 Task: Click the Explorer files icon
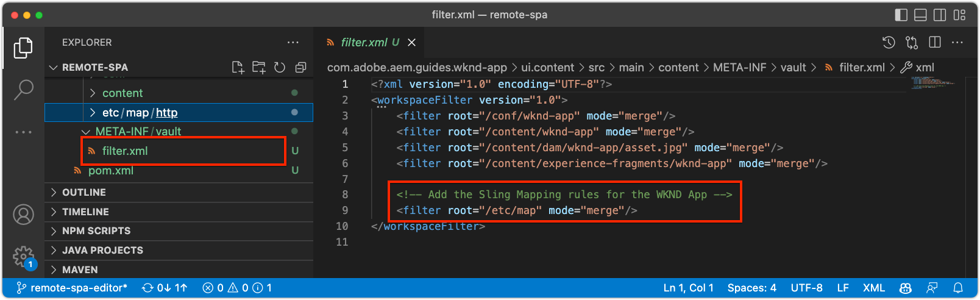pos(23,48)
